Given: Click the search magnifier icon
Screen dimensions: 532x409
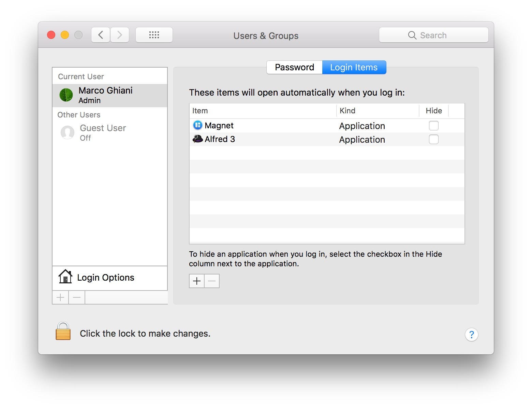Looking at the screenshot, I should [412, 35].
